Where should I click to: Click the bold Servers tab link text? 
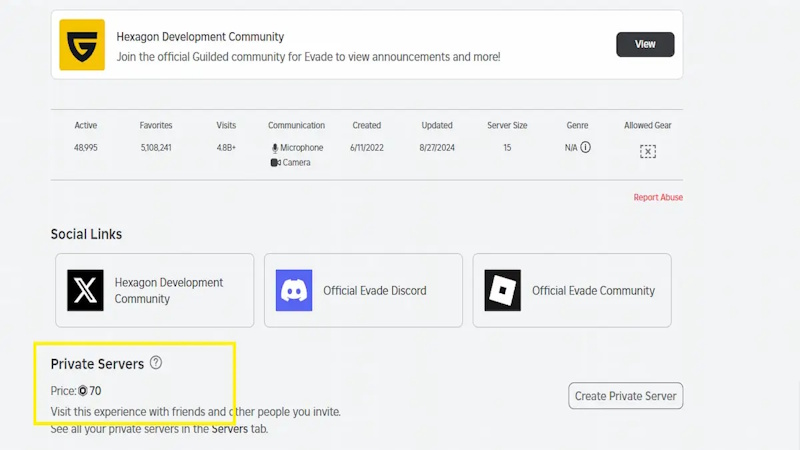[230, 429]
